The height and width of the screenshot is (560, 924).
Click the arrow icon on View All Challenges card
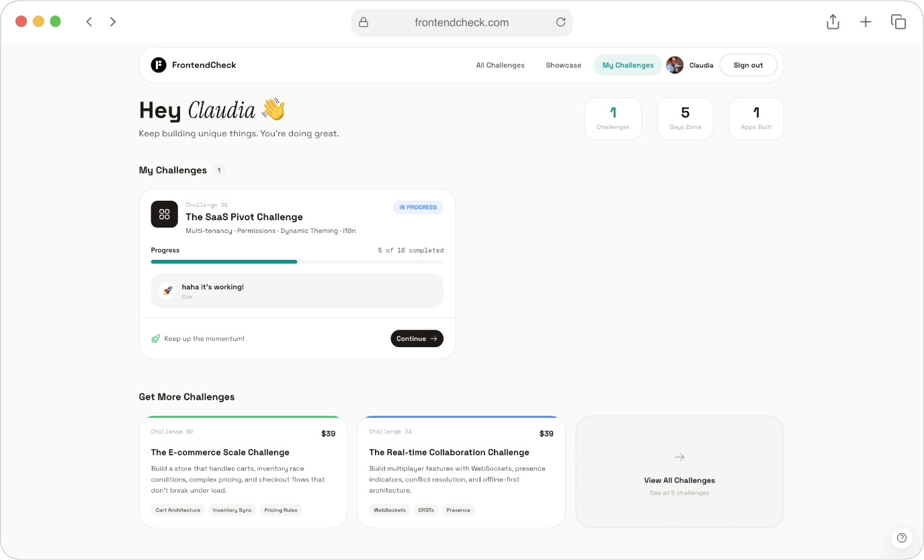point(679,457)
